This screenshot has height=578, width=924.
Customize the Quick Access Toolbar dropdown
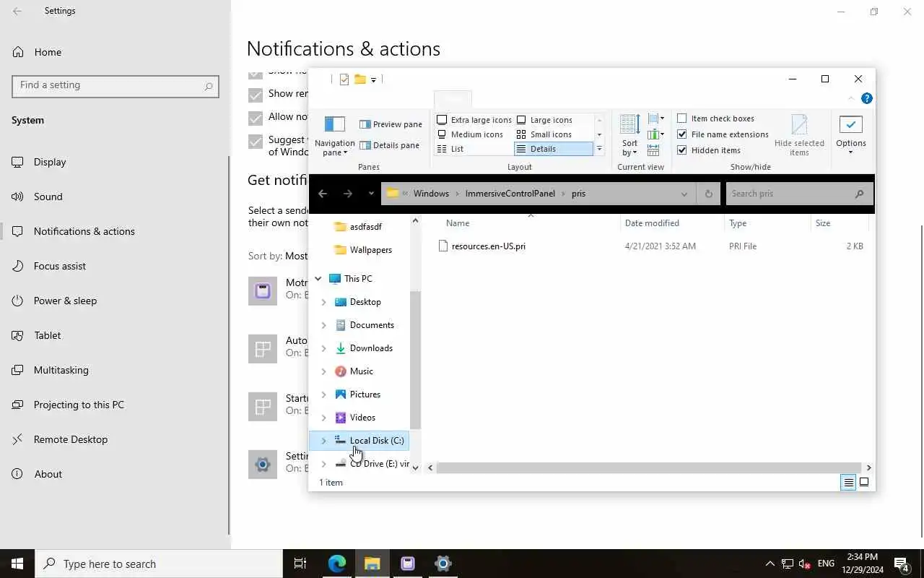[373, 79]
